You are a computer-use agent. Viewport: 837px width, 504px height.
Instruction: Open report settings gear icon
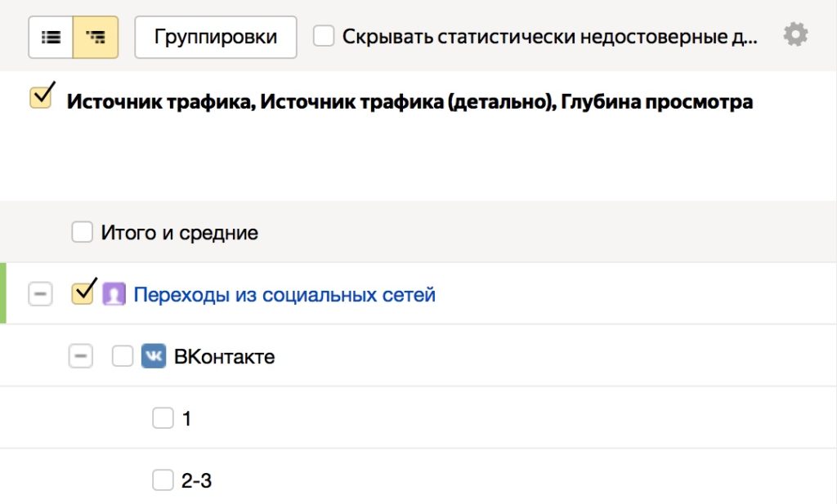(795, 35)
